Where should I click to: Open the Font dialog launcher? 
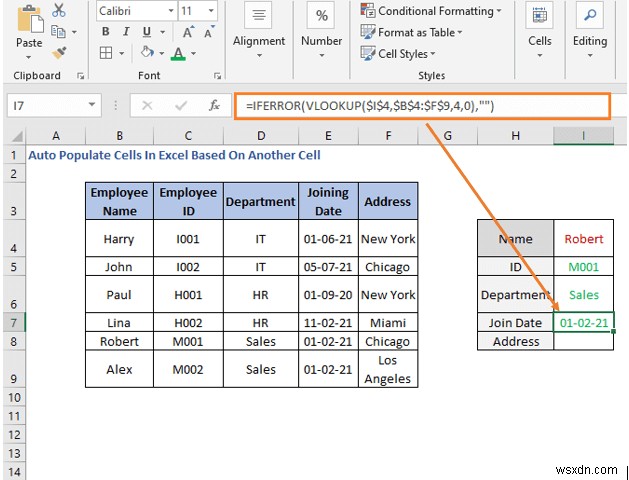217,76
